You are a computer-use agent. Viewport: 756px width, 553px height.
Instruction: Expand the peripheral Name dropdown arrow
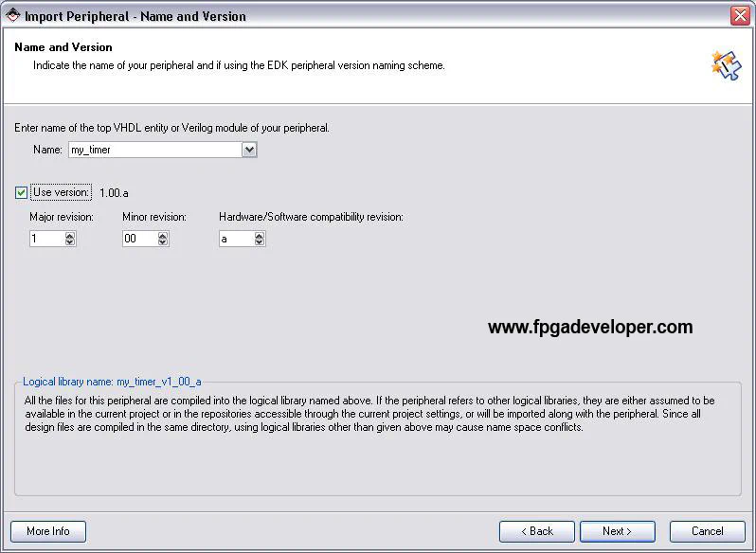point(249,150)
